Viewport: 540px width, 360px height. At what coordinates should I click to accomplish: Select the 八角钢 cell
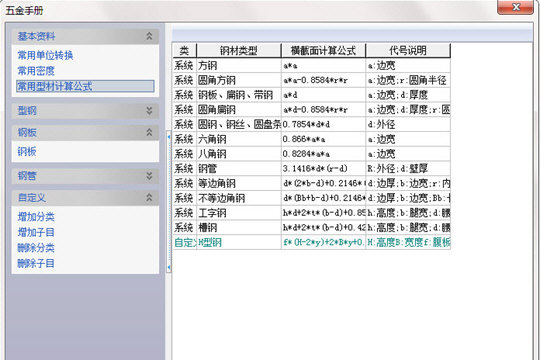239,154
